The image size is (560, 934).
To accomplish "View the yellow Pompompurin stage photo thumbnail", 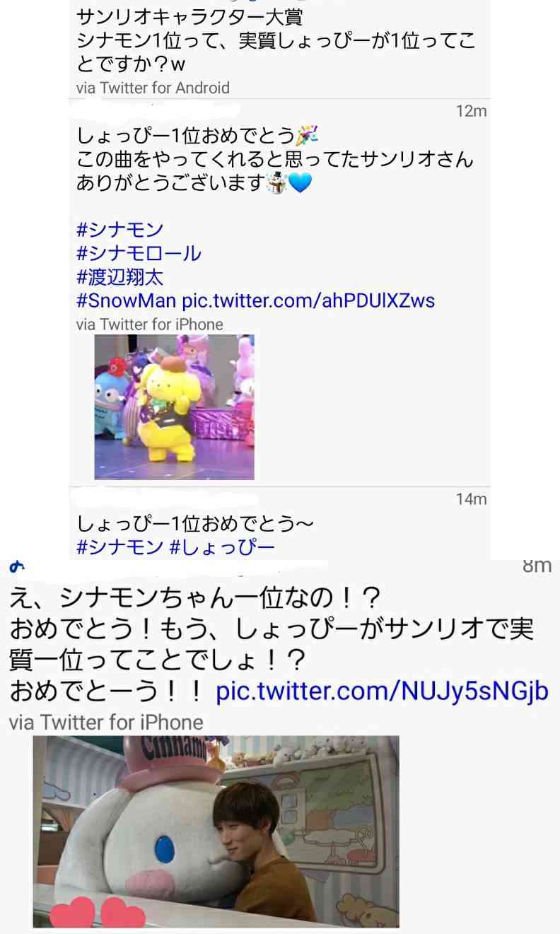I will (x=174, y=407).
